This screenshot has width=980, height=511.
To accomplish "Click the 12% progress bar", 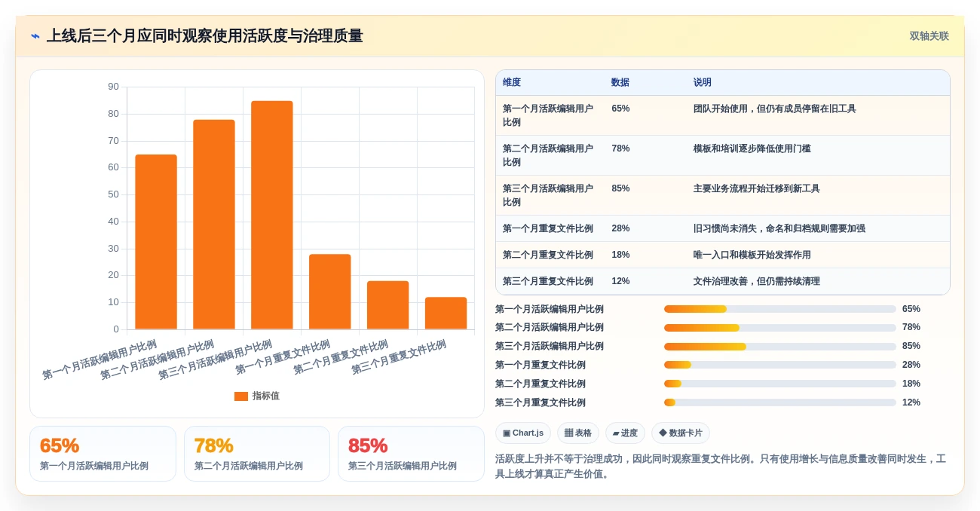I will 780,402.
